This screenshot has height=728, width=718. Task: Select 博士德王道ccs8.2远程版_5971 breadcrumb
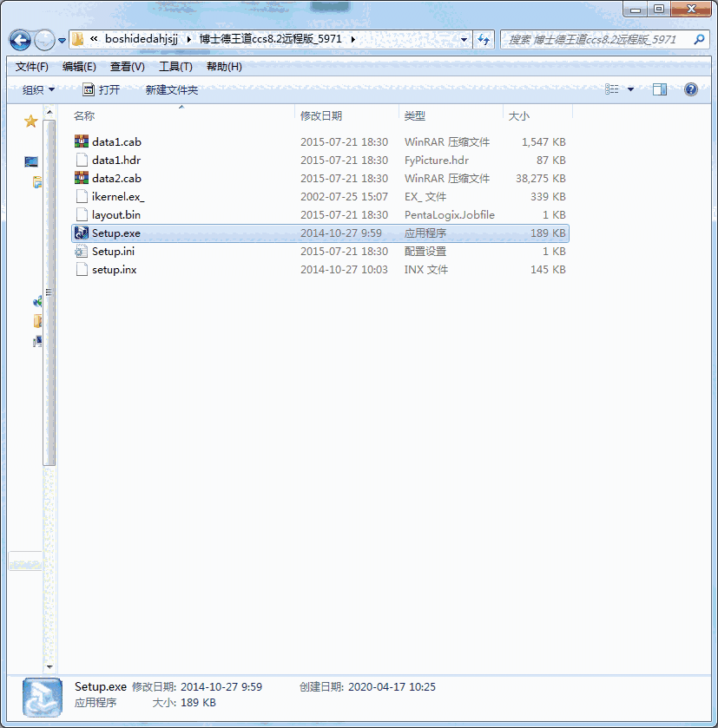[271, 39]
